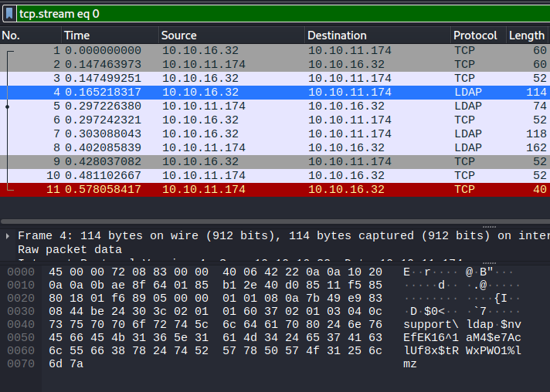Click the tcp.stream eq 0 filter field
The width and height of the screenshot is (550, 392).
[283, 14]
